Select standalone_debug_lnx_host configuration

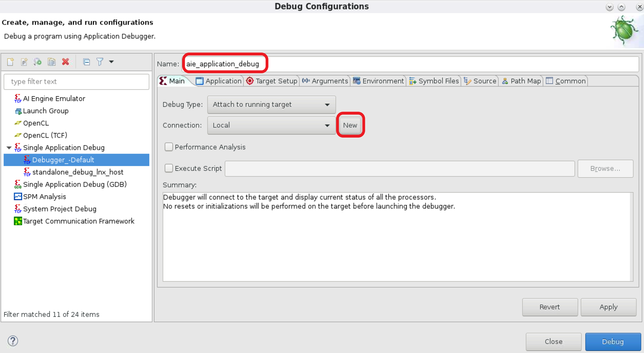tap(78, 172)
